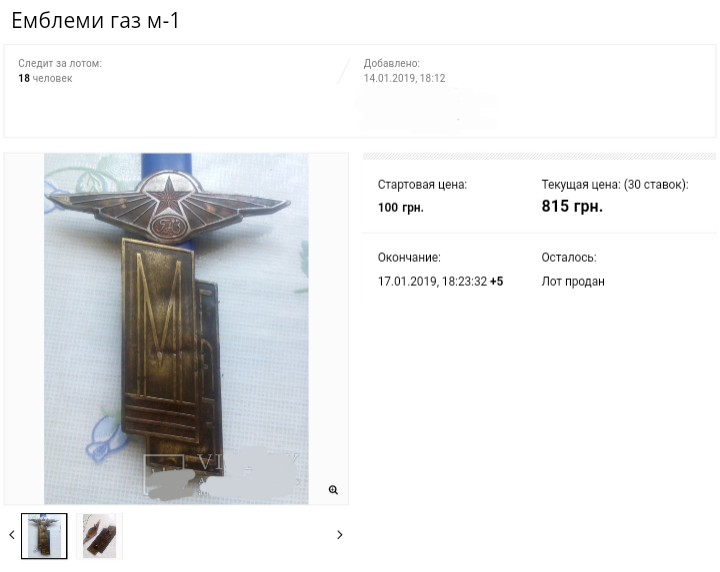This screenshot has height=572, width=720.
Task: Click the end date 17.01.2019, 18:23:32
Action: (x=432, y=281)
